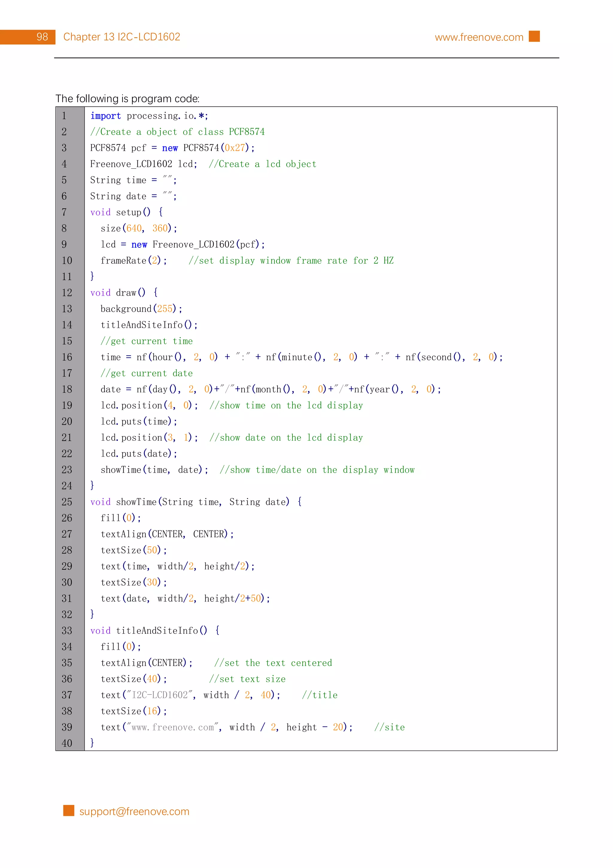Select the code 'textAlign(CENTER);' on line 35
The width and height of the screenshot is (613, 868).
tap(147, 663)
